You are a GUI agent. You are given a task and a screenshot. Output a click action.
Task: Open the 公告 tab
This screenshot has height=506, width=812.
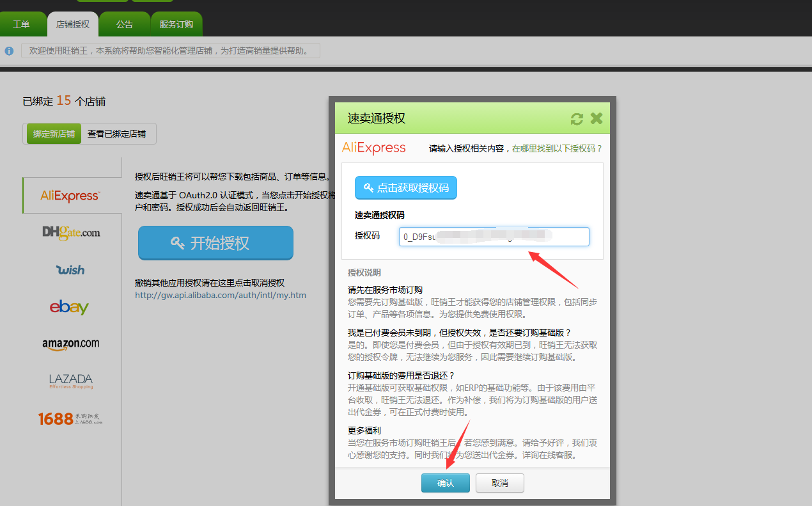click(x=125, y=24)
